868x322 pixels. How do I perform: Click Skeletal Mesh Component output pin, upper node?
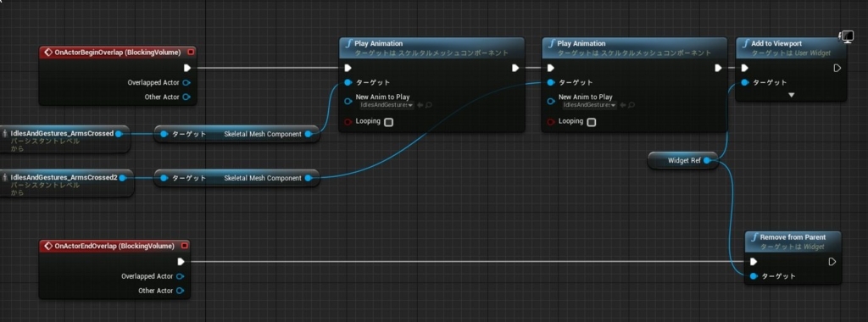[309, 134]
